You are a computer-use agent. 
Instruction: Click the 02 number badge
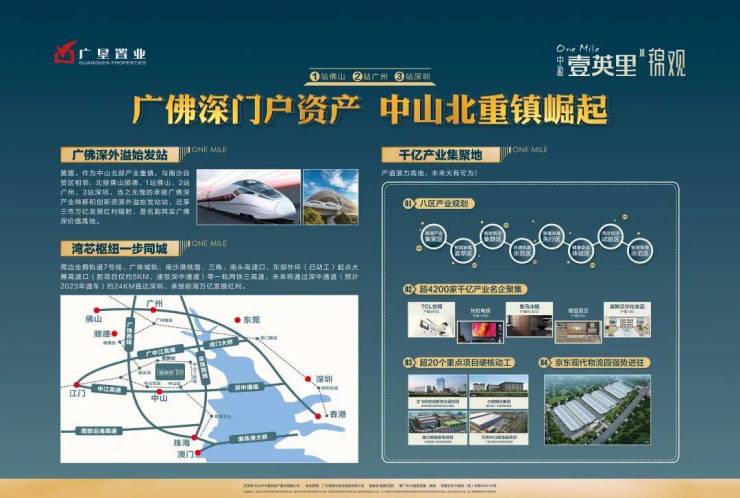point(408,289)
